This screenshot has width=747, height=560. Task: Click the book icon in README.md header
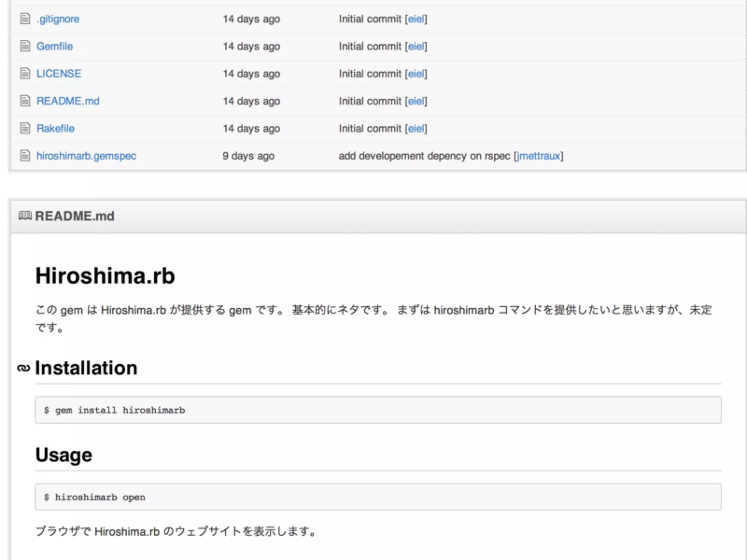25,216
